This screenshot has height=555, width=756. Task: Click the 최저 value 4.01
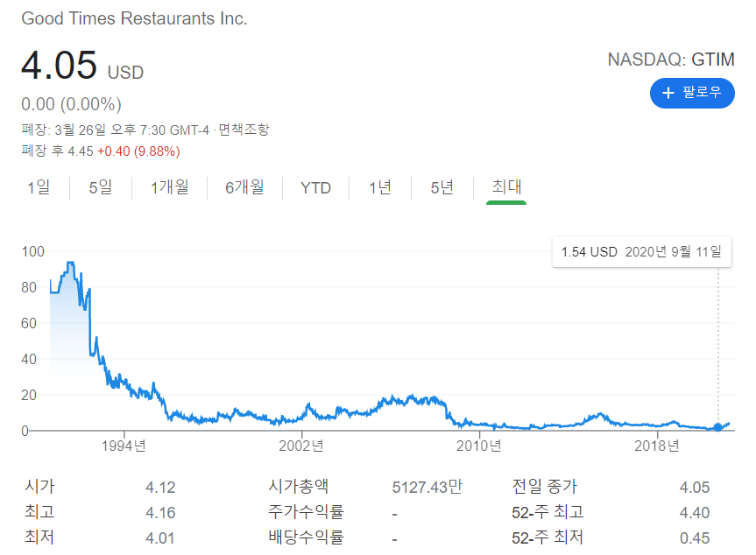click(160, 538)
